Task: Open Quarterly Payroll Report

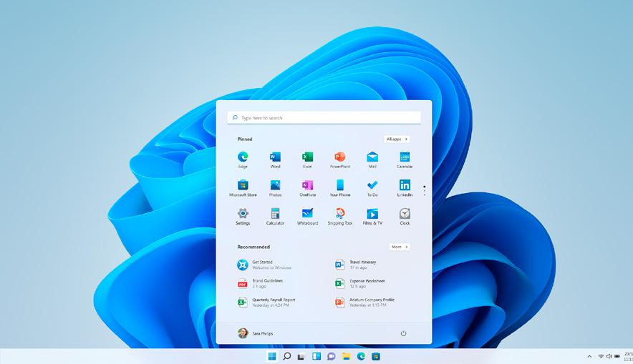Action: pos(266,302)
